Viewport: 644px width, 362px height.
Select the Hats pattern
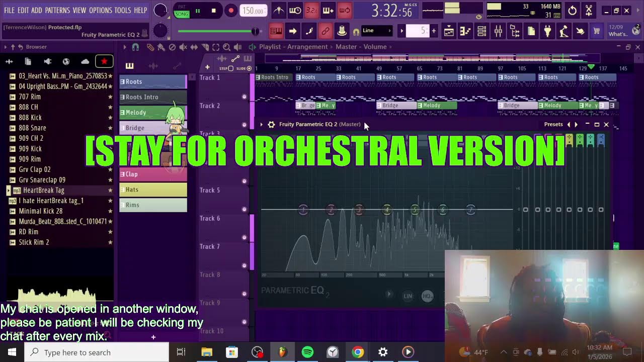click(x=153, y=190)
